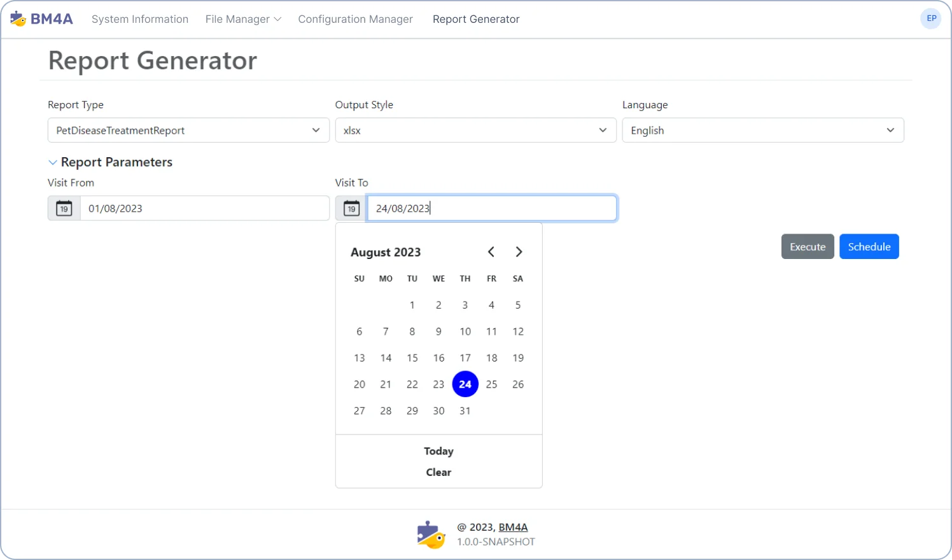Select August 28 in calendar
This screenshot has width=952, height=560.
click(x=386, y=411)
